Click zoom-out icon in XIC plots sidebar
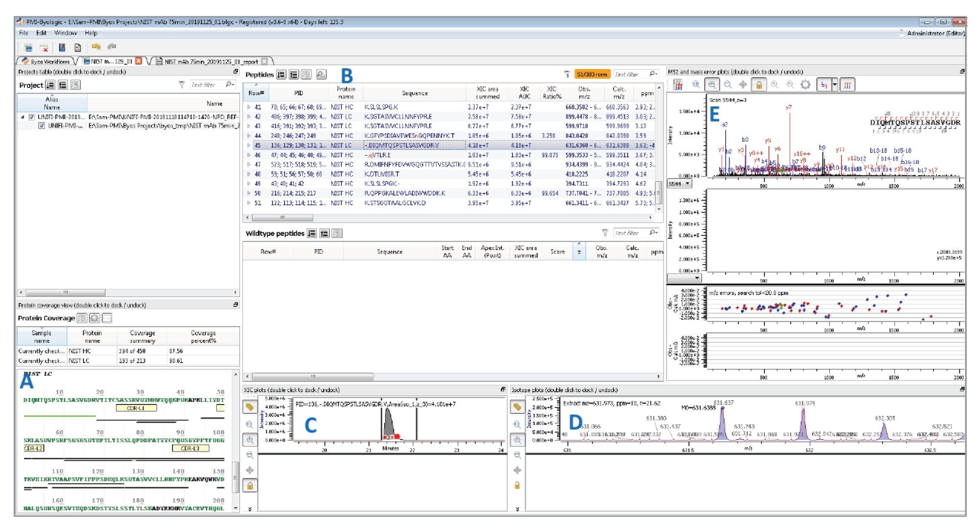This screenshot has height=530, width=980. (x=249, y=455)
